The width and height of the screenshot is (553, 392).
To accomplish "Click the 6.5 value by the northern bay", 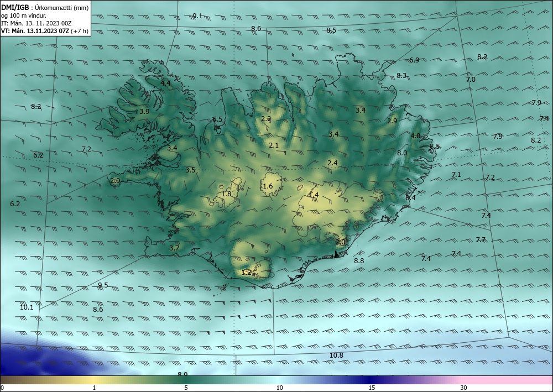I will 217,119.
